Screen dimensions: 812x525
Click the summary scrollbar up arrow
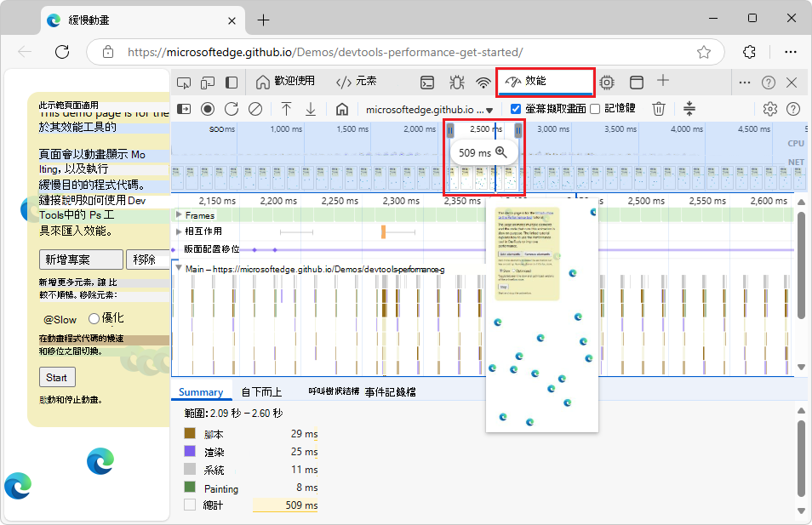(802, 411)
